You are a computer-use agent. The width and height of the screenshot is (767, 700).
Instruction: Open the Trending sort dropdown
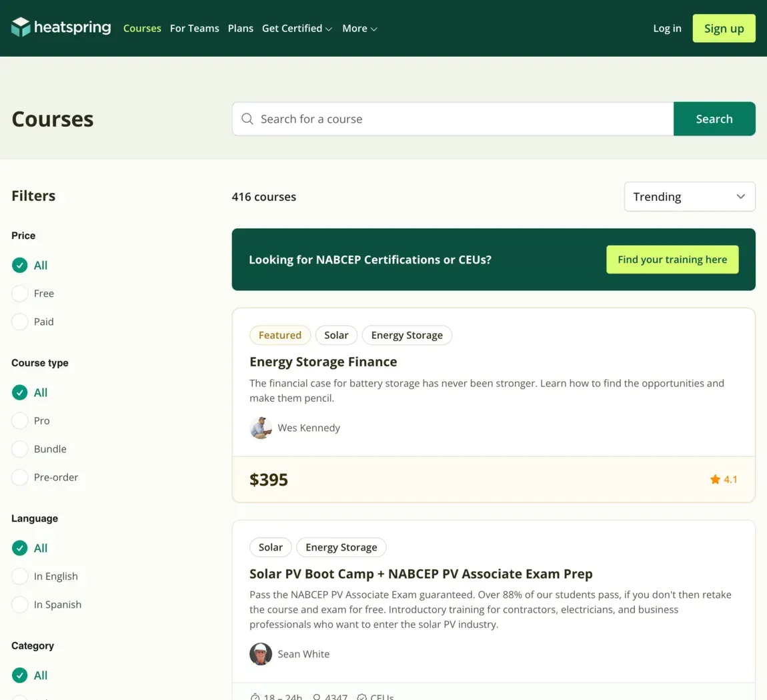pos(689,197)
